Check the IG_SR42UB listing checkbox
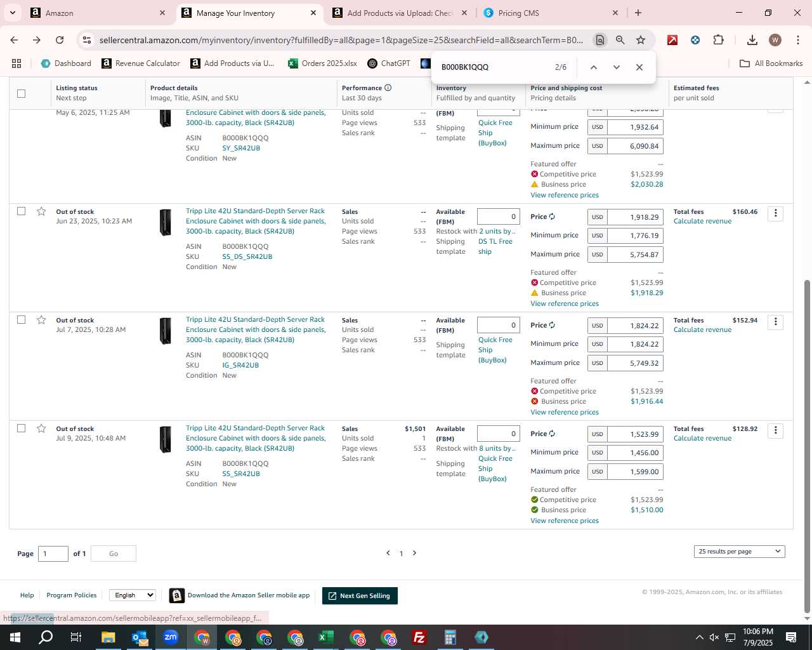Viewport: 812px width, 650px height. (x=21, y=320)
